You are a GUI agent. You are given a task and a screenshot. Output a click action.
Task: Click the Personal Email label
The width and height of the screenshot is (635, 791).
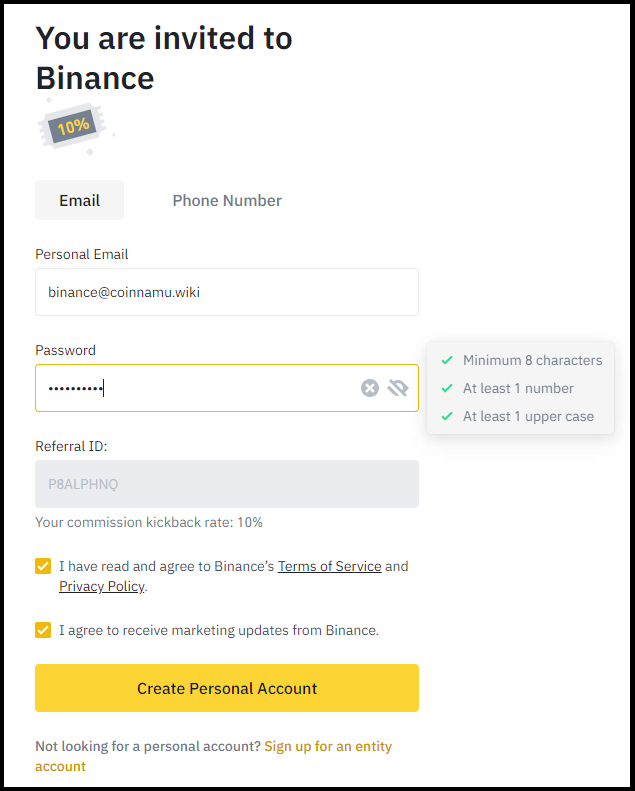[x=82, y=254]
